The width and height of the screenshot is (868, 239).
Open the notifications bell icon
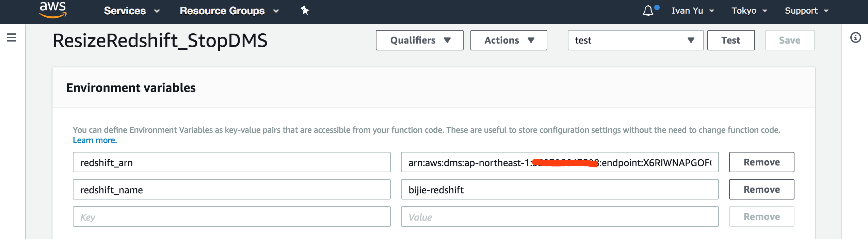(648, 11)
